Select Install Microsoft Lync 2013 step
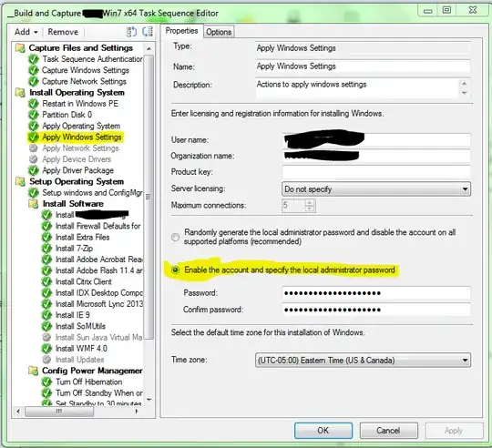Image resolution: width=492 pixels, height=448 pixels. (98, 304)
